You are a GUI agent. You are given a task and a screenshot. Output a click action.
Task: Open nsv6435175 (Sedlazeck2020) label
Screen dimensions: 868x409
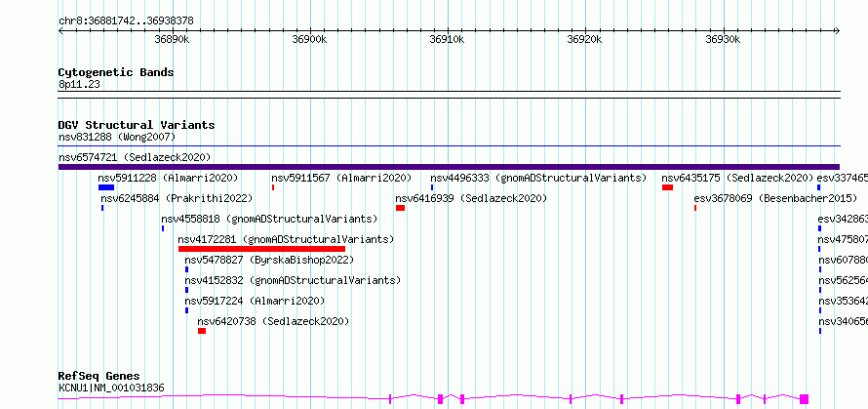click(x=738, y=178)
